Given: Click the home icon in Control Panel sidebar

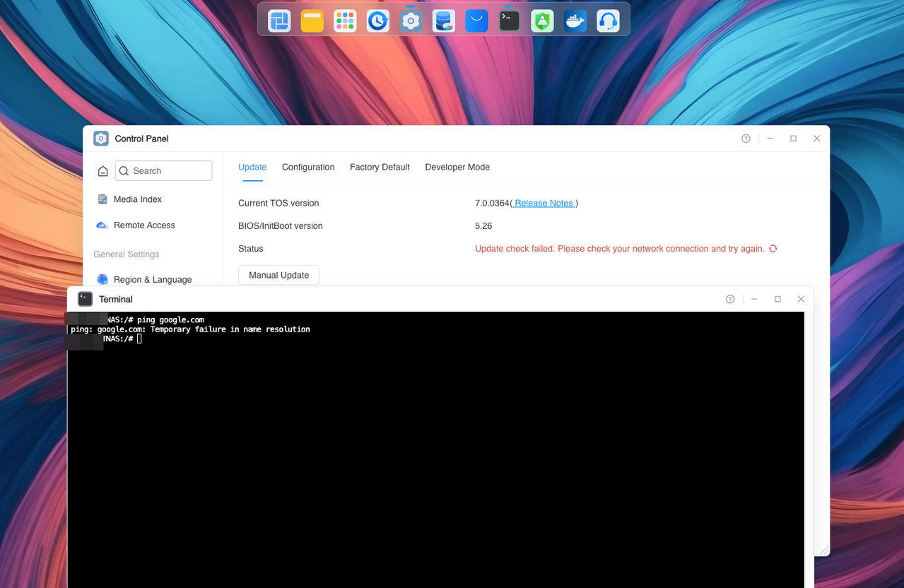Looking at the screenshot, I should (102, 171).
